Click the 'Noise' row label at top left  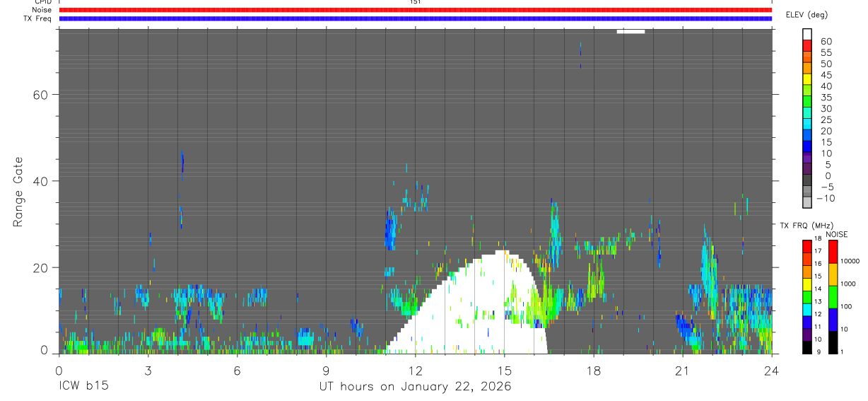click(x=42, y=10)
